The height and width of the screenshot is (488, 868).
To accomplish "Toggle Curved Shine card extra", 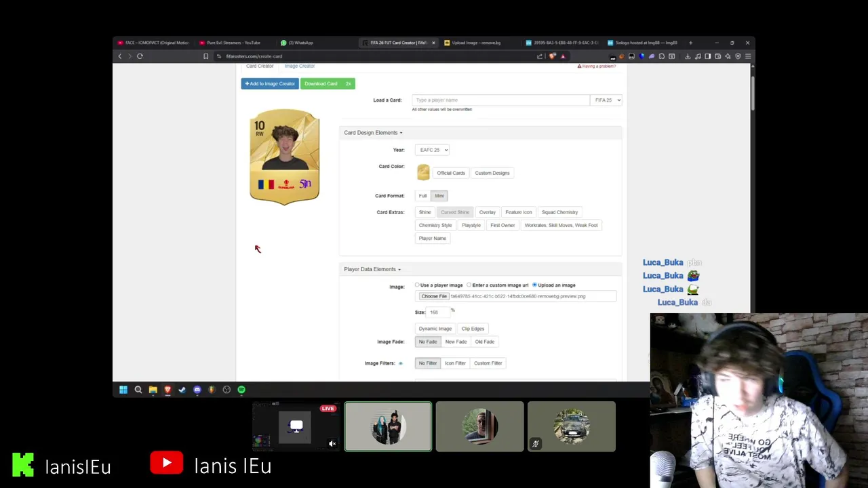I will click(455, 212).
